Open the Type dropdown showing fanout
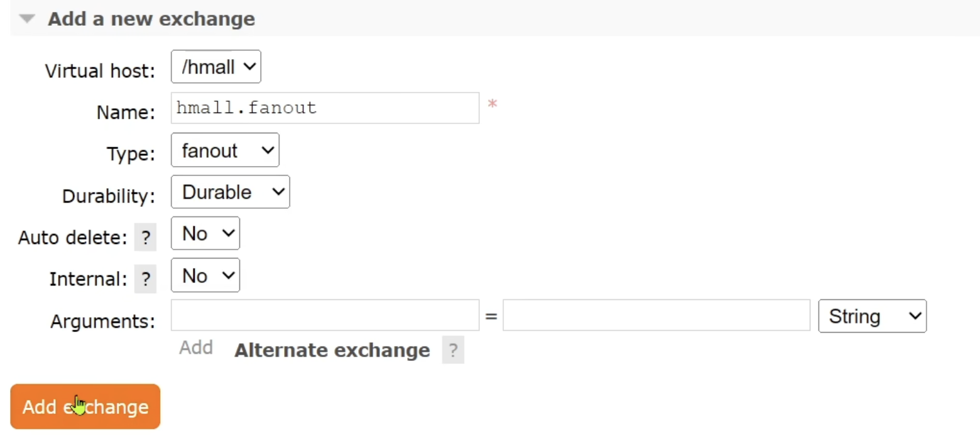The image size is (980, 444). 224,150
